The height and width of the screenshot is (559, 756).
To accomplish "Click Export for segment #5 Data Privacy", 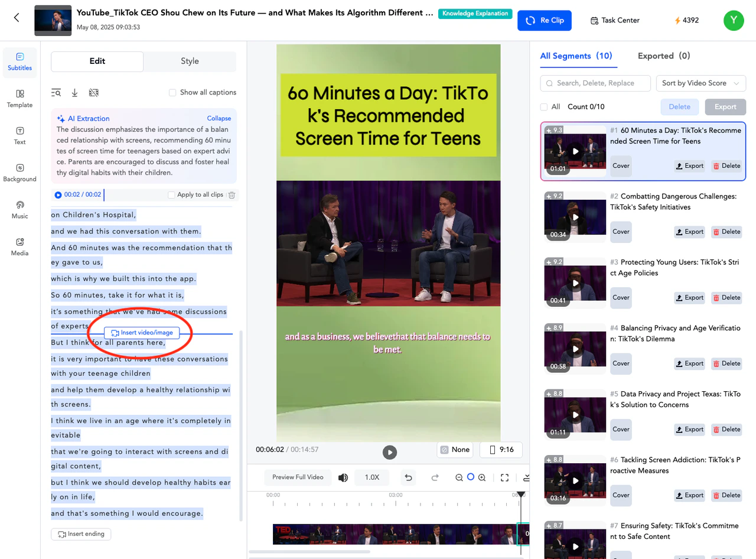I will (690, 430).
